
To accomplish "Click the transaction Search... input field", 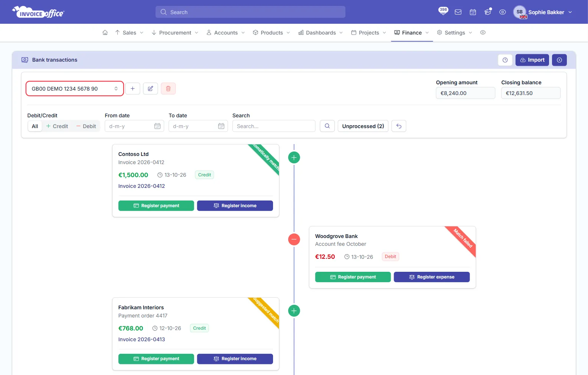I will click(274, 126).
